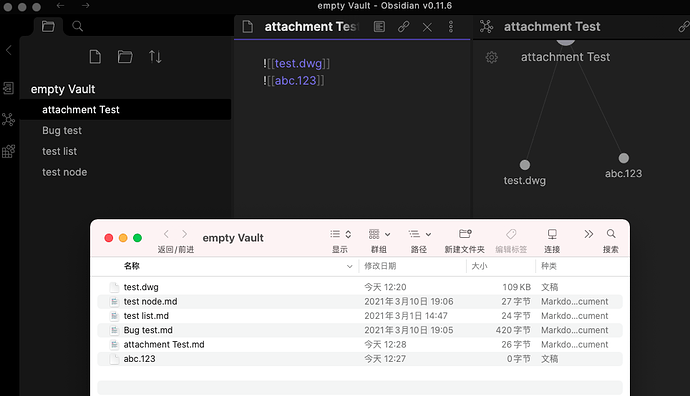This screenshot has height=396, width=690.
Task: Open the File explorer tab icon
Action: tap(48, 26)
